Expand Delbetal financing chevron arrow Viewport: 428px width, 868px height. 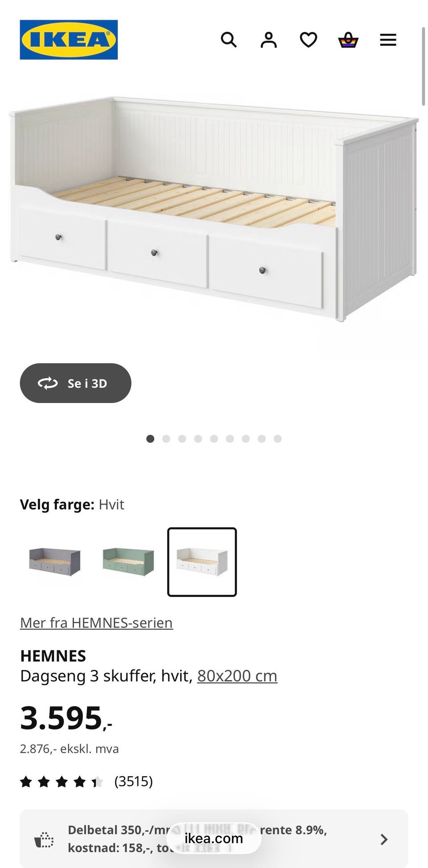point(384,839)
